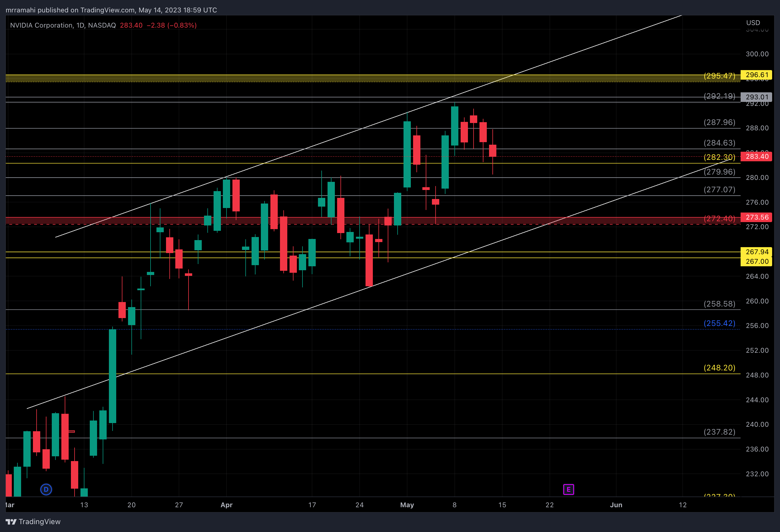
Task: Click the yellow 296.61 price tag
Action: [x=757, y=75]
